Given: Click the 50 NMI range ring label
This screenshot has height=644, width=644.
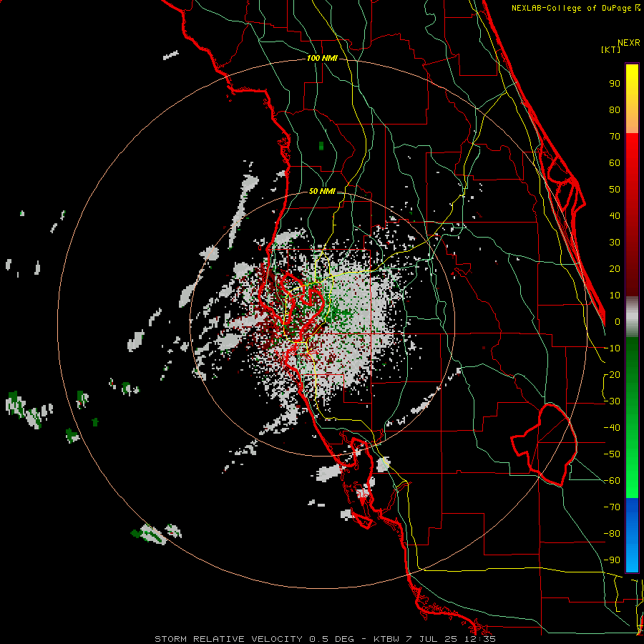Looking at the screenshot, I should click(x=322, y=191).
